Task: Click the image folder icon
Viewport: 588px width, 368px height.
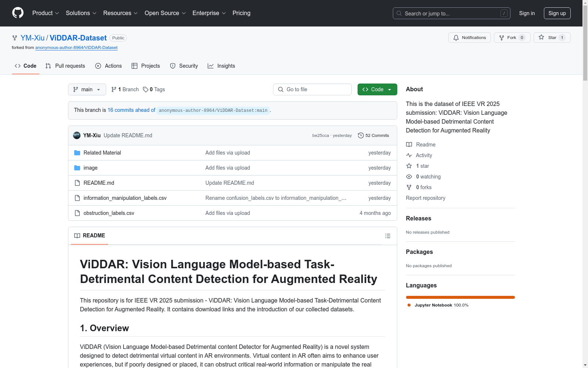Action: click(x=77, y=168)
